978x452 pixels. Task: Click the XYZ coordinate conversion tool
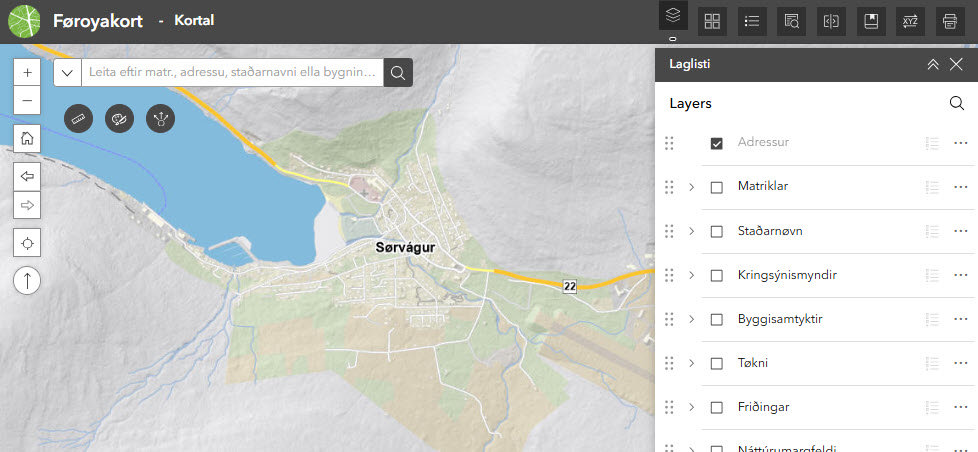[909, 21]
